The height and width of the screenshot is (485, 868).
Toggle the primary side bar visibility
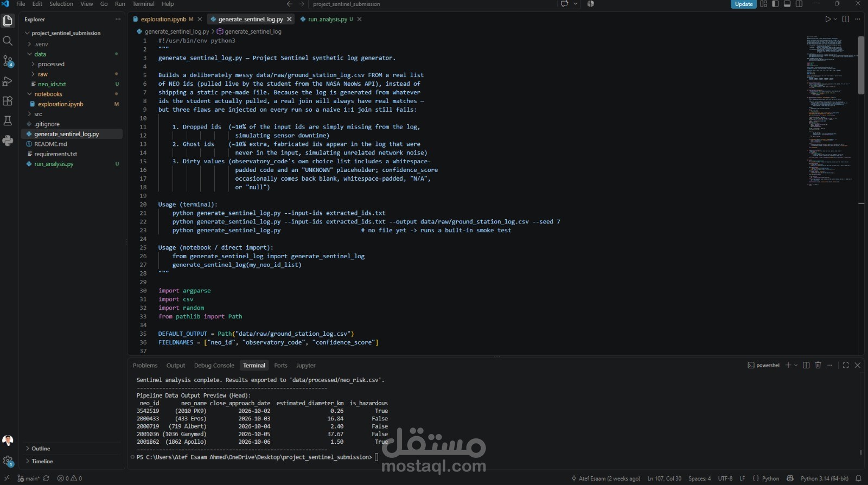point(775,4)
